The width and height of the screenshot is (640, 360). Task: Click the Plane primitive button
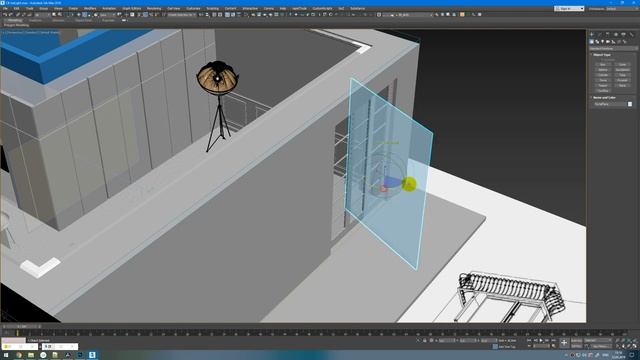[x=622, y=85]
